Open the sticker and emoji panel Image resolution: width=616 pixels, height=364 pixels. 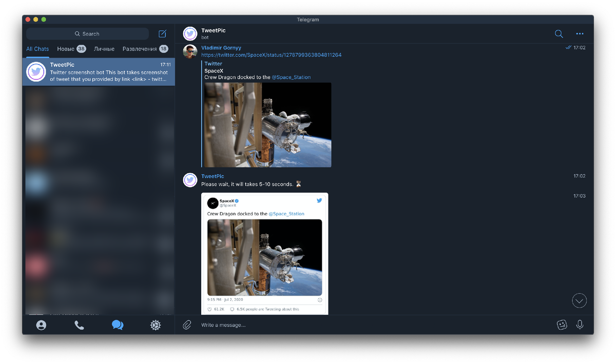point(562,325)
